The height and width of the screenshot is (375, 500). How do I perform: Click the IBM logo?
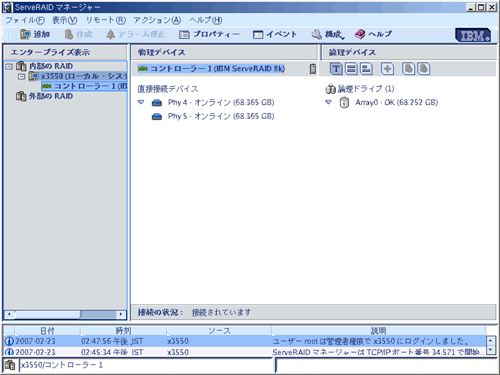click(x=473, y=35)
